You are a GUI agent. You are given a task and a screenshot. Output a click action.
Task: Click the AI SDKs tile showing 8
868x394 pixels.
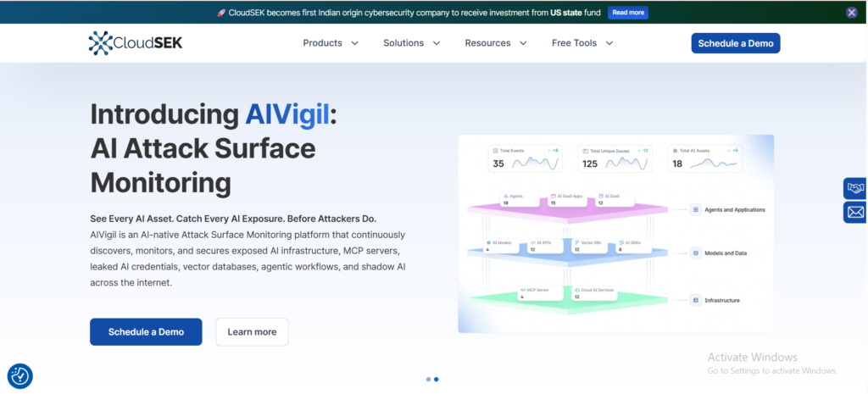click(x=632, y=247)
